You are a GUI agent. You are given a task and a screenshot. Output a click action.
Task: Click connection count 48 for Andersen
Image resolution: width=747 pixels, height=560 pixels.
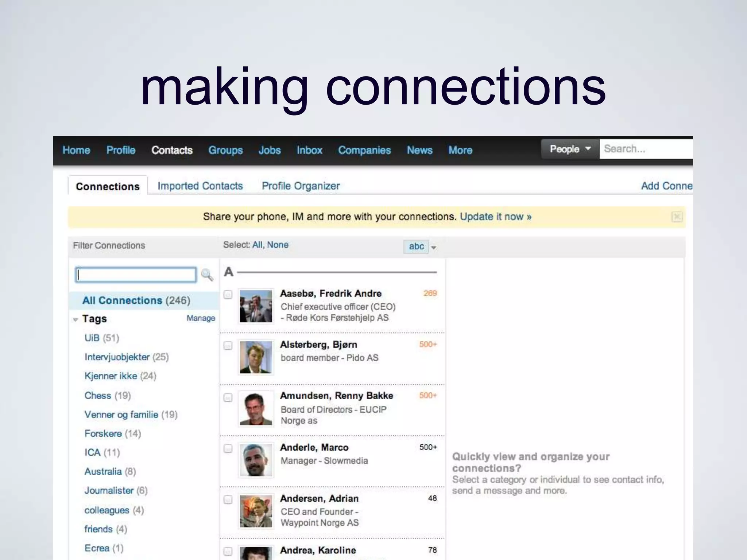[432, 498]
